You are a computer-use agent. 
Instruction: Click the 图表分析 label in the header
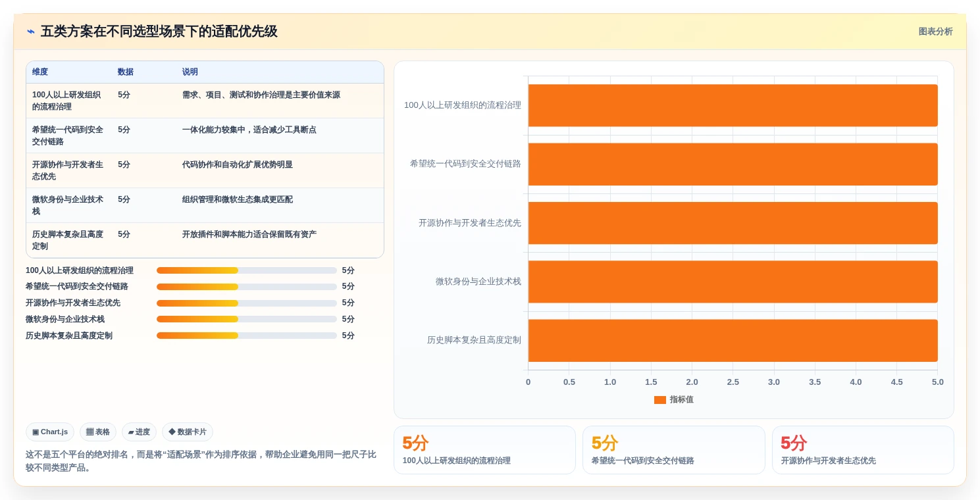click(x=935, y=32)
